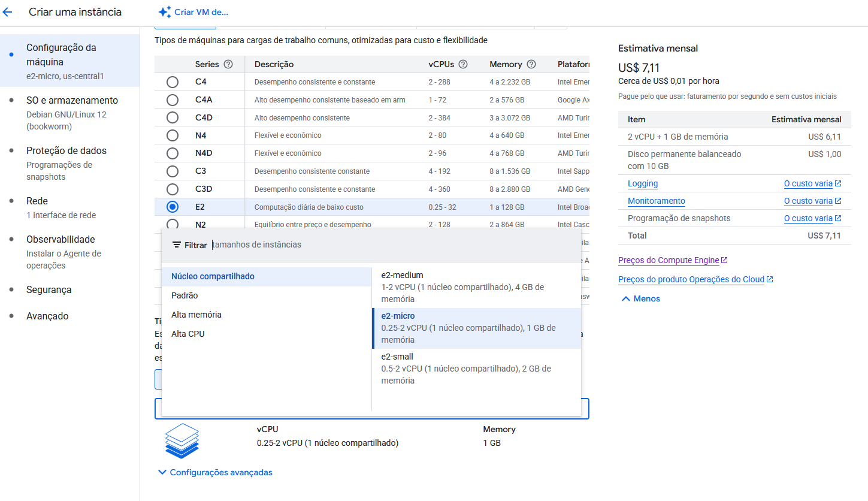Open the Logging pricing link
Image resolution: width=868 pixels, height=501 pixels.
(x=642, y=183)
